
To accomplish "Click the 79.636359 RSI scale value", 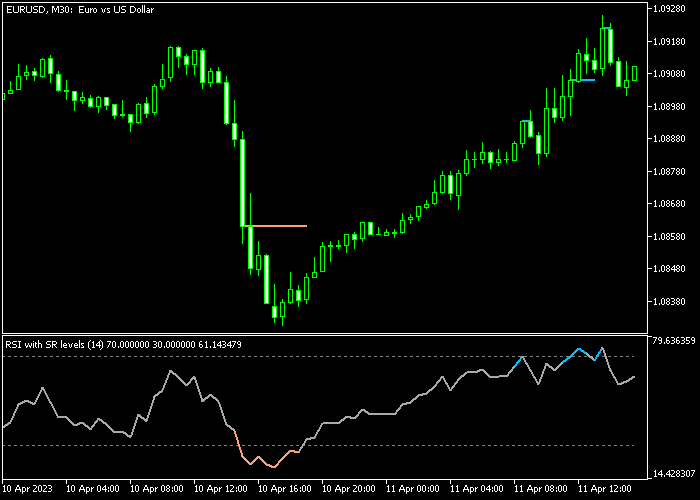I will 674,341.
